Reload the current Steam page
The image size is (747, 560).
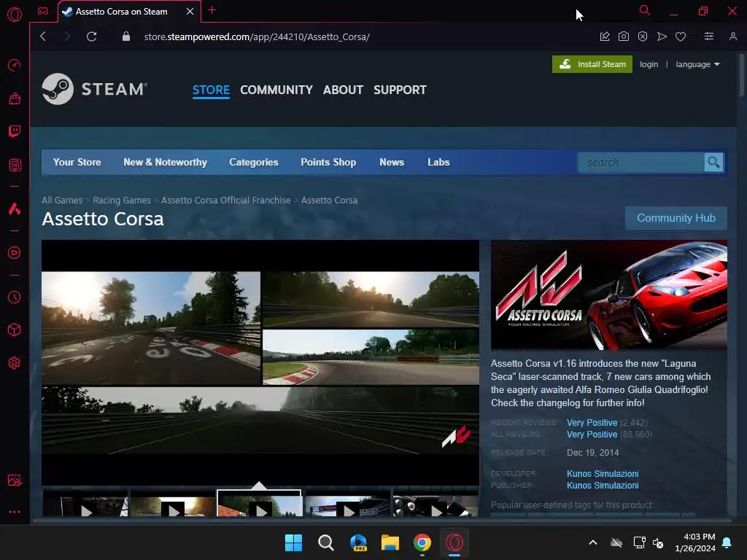(x=91, y=36)
